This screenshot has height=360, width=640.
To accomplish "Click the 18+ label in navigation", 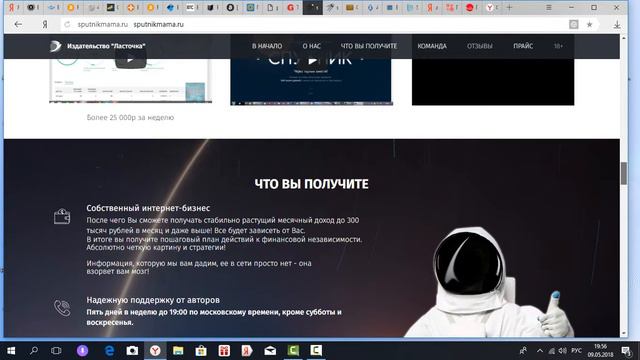I will [x=558, y=46].
